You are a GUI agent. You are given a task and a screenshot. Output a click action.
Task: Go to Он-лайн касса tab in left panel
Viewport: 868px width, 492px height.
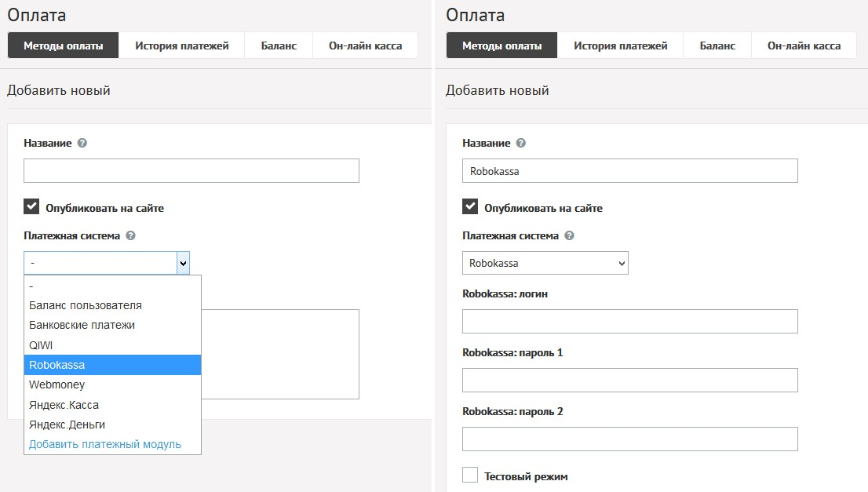tap(366, 46)
